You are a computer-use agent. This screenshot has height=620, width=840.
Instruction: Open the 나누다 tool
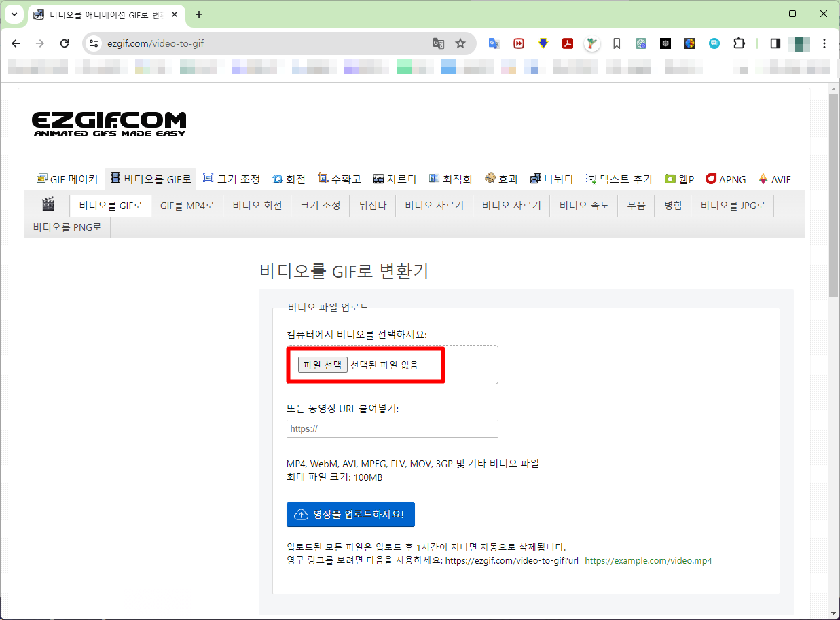552,179
